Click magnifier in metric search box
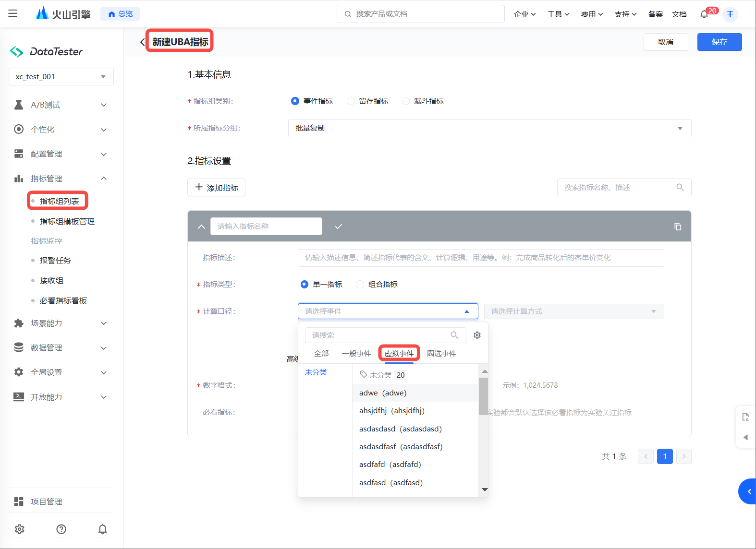Screen dimensions: 756x549 pos(680,187)
